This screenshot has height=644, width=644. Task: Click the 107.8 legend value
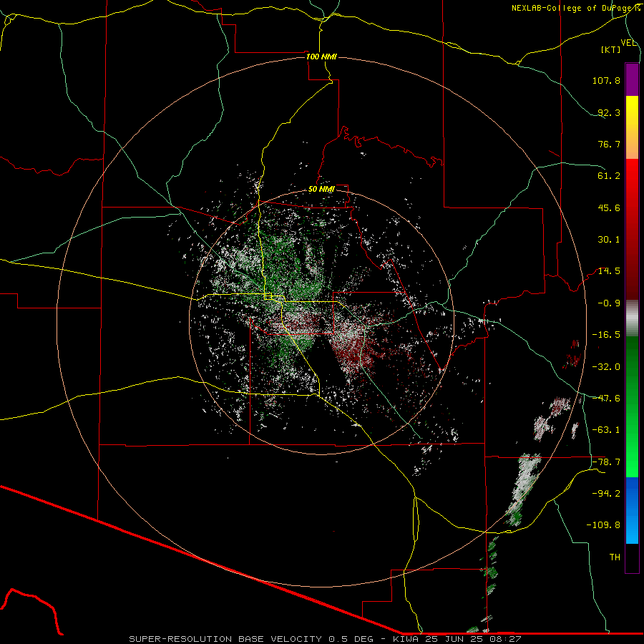click(606, 80)
